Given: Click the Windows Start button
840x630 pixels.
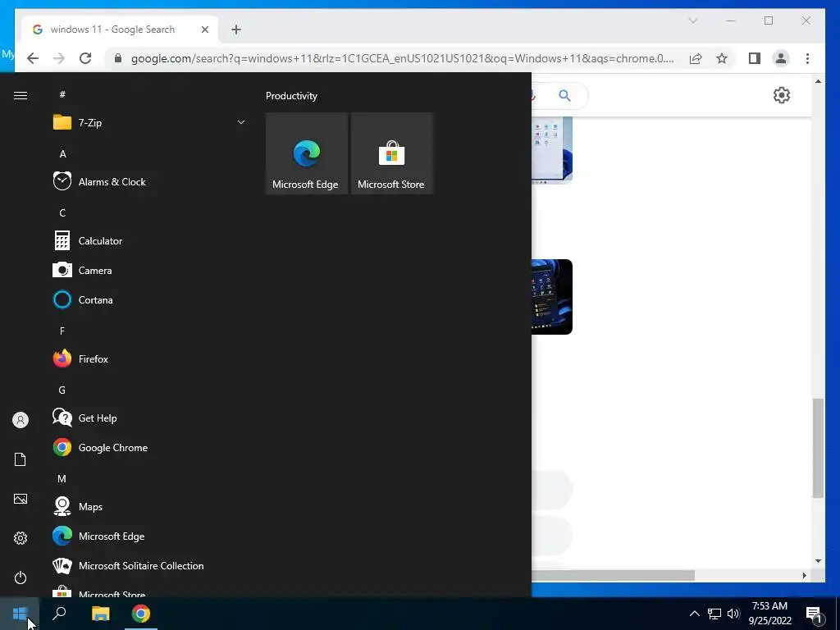Looking at the screenshot, I should point(20,614).
